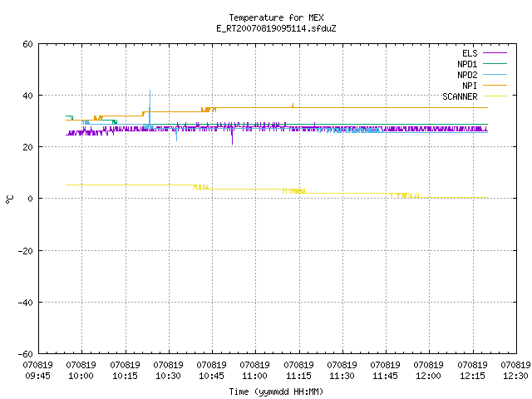Click the yellow SCANNER legend line sample
The height and width of the screenshot is (399, 532).
[495, 96]
